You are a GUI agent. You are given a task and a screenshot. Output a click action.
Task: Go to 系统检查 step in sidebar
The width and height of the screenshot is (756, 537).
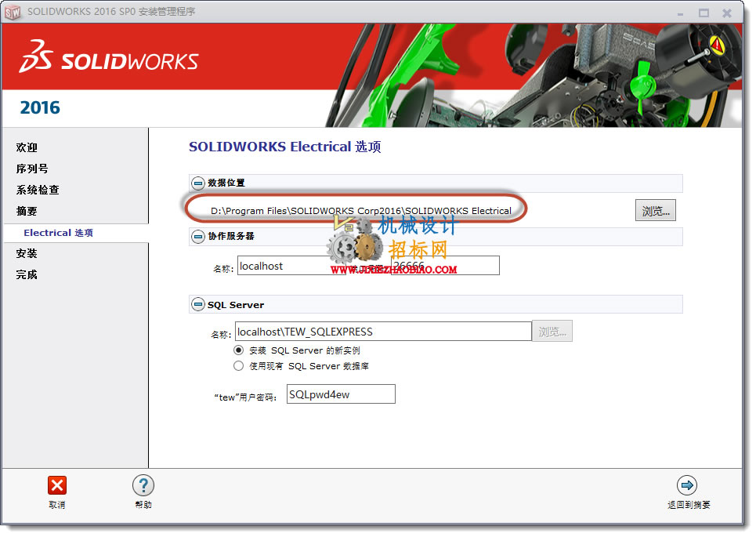click(38, 190)
